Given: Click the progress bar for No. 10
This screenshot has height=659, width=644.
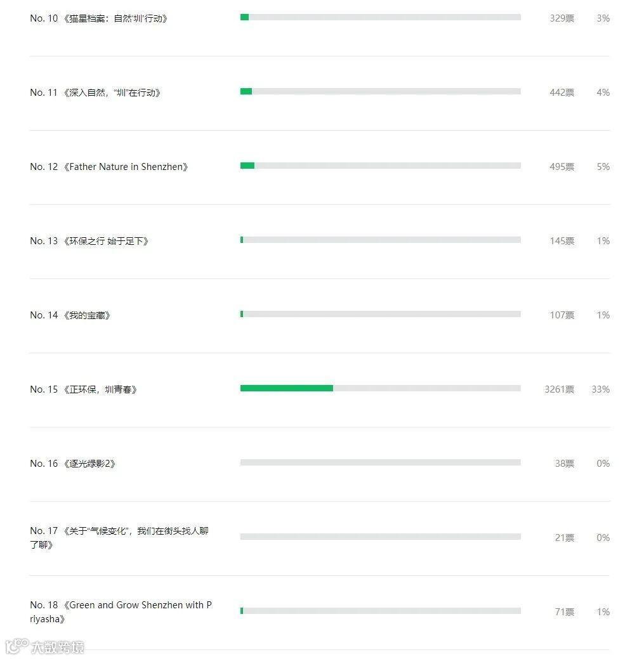Looking at the screenshot, I should coord(380,17).
